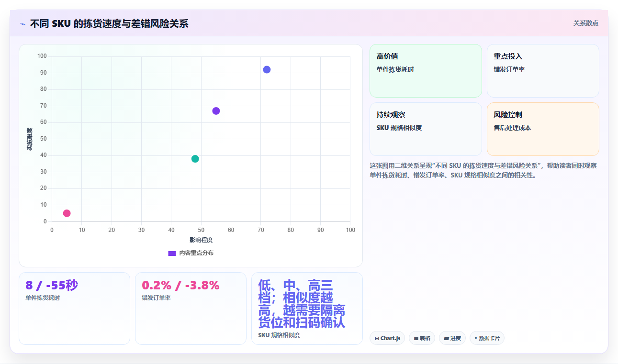The image size is (618, 364).
Task: Open the 持续观察 card
Action: click(426, 129)
